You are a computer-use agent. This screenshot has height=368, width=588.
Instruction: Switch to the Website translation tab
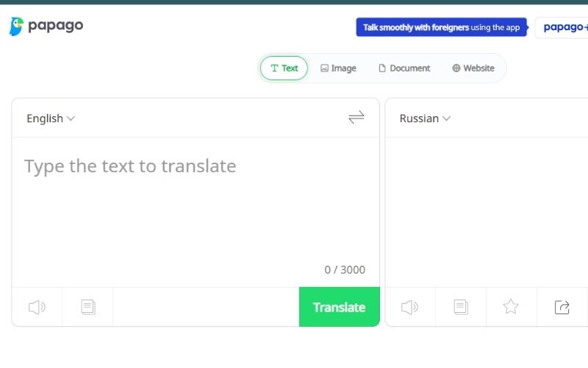(x=473, y=68)
